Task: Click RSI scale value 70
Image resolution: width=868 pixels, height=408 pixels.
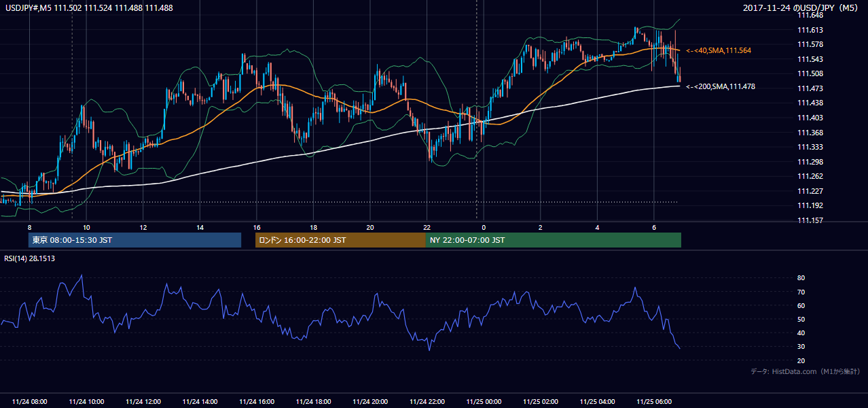Action: pos(801,292)
